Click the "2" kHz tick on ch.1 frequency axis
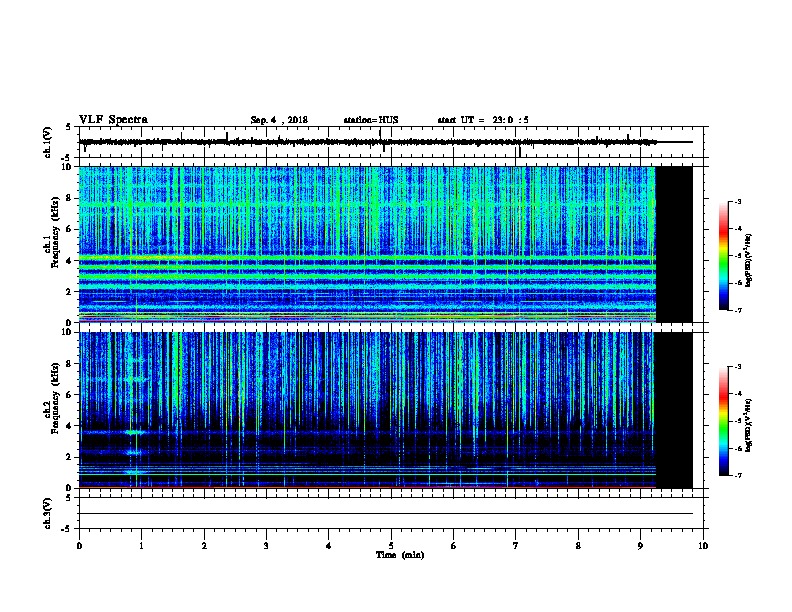792x612 pixels. click(x=70, y=292)
